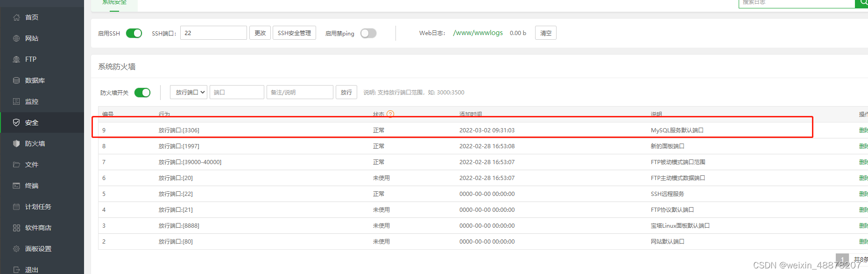Click the 新的面板端口 description
868x274 pixels.
pyautogui.click(x=668, y=146)
